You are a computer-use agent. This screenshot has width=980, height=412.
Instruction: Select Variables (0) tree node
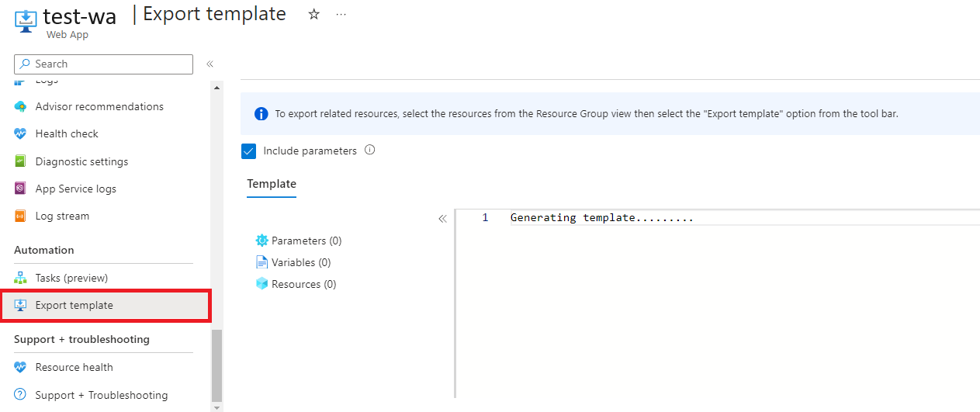point(301,262)
